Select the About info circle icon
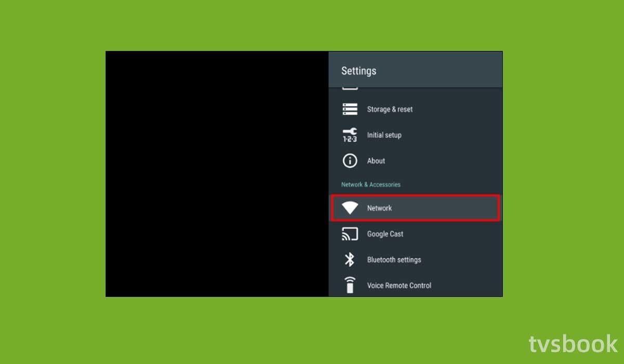This screenshot has height=364, width=624. tap(350, 161)
